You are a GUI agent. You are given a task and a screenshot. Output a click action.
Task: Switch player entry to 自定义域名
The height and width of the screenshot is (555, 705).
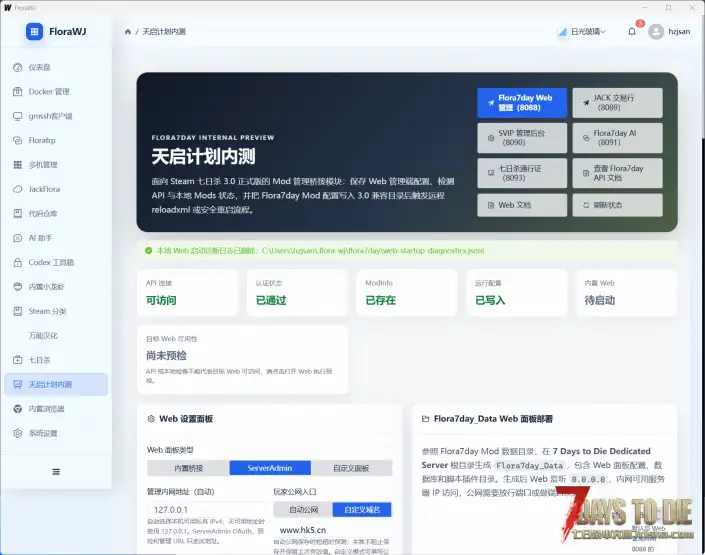coord(362,510)
